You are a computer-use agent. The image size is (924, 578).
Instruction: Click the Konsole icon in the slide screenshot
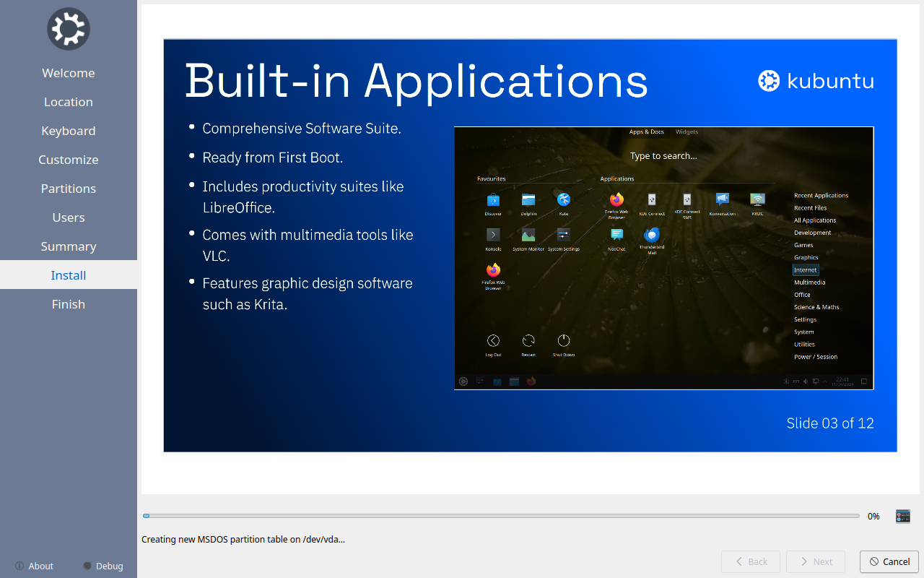493,234
